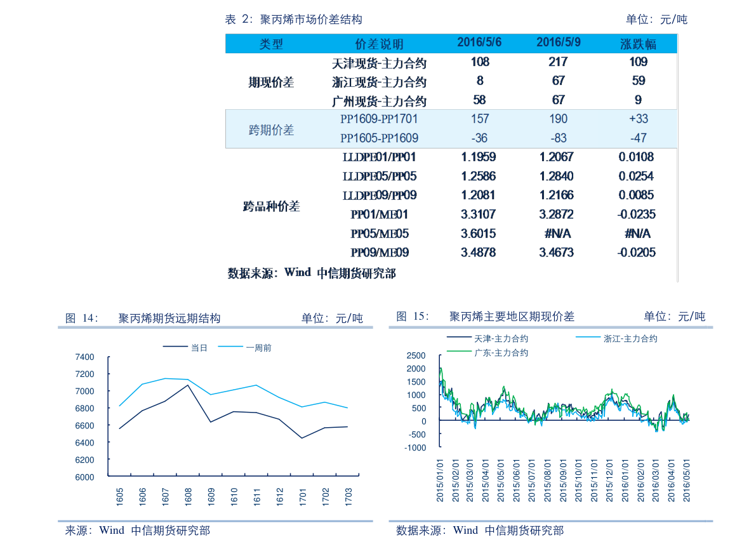Screen dimensions: 756x549
Task: Click the 1609 x-axis label in chart 14
Action: [211, 496]
